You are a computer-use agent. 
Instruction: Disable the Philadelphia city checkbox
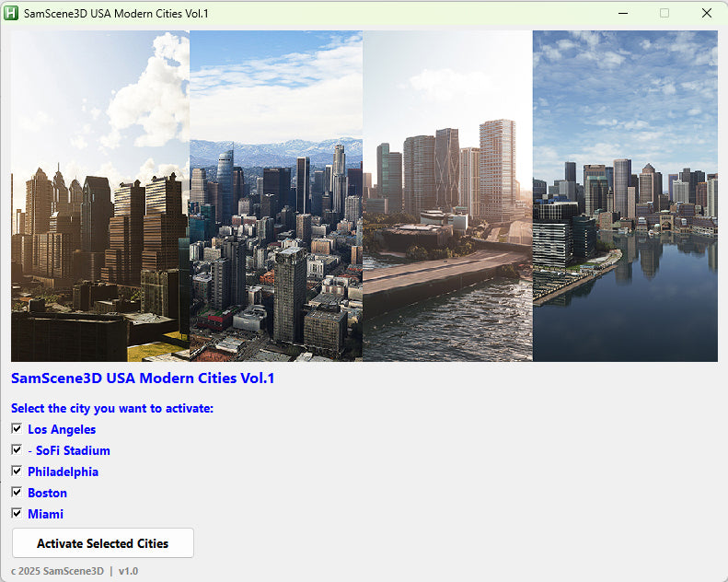(x=17, y=471)
